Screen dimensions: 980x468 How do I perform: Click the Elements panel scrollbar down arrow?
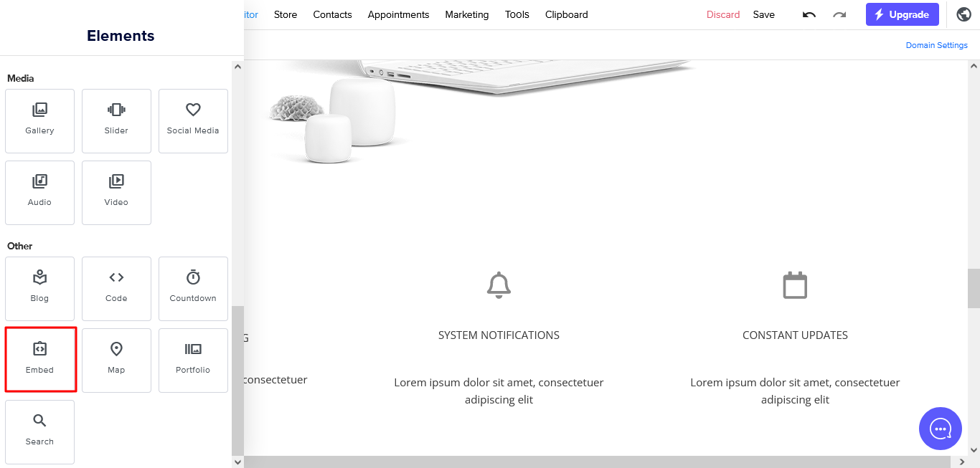coord(238,462)
